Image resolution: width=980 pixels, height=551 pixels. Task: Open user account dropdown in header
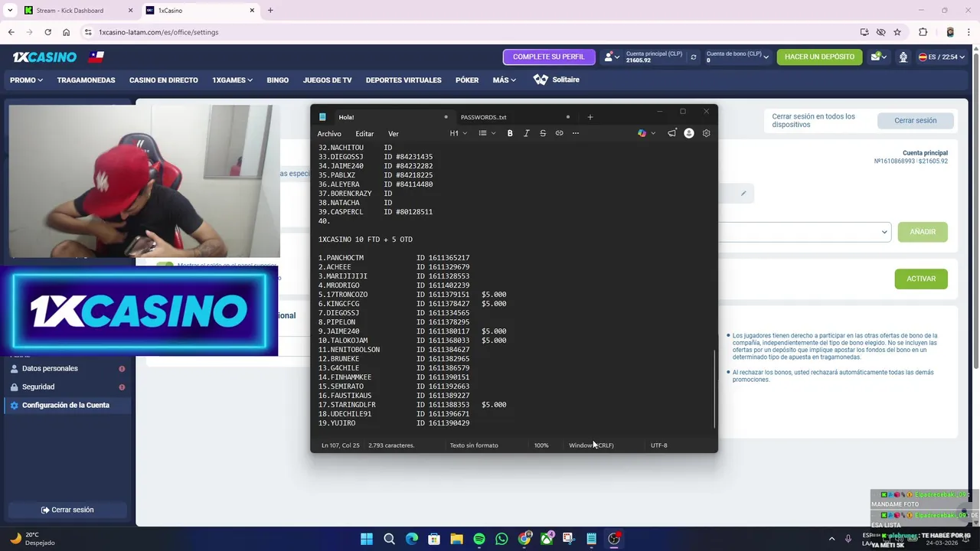612,57
